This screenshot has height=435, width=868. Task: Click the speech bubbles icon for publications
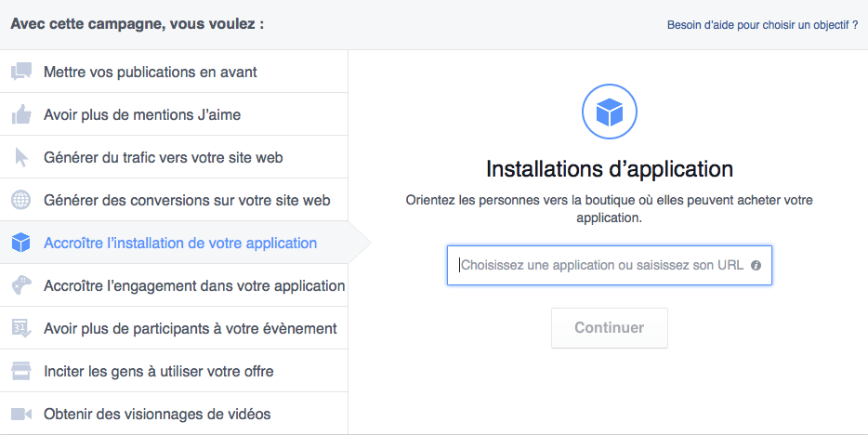(20, 72)
